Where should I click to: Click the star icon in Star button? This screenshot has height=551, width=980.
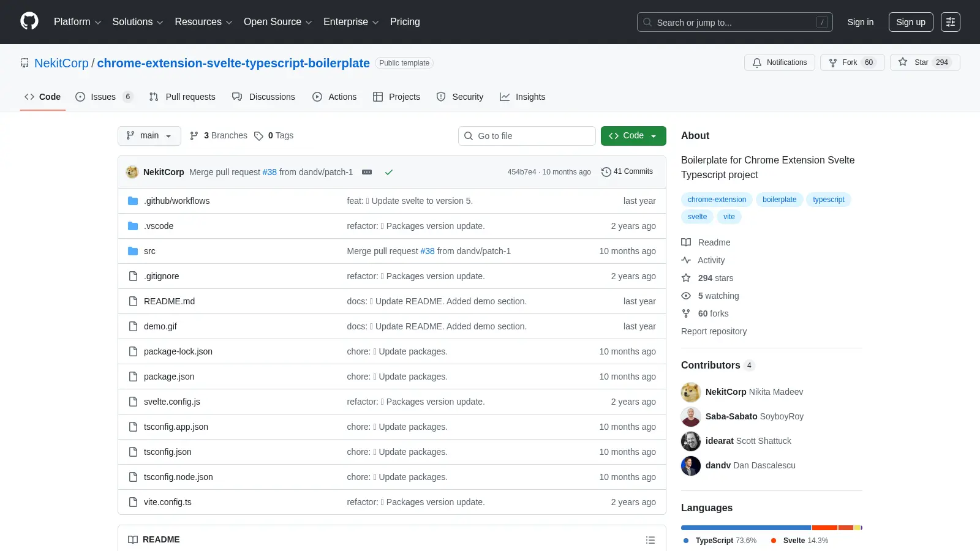click(x=903, y=62)
